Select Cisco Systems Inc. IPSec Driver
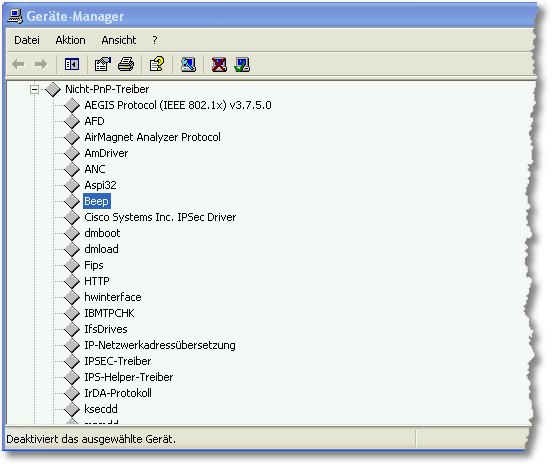This screenshot has width=552, height=464. [x=160, y=217]
